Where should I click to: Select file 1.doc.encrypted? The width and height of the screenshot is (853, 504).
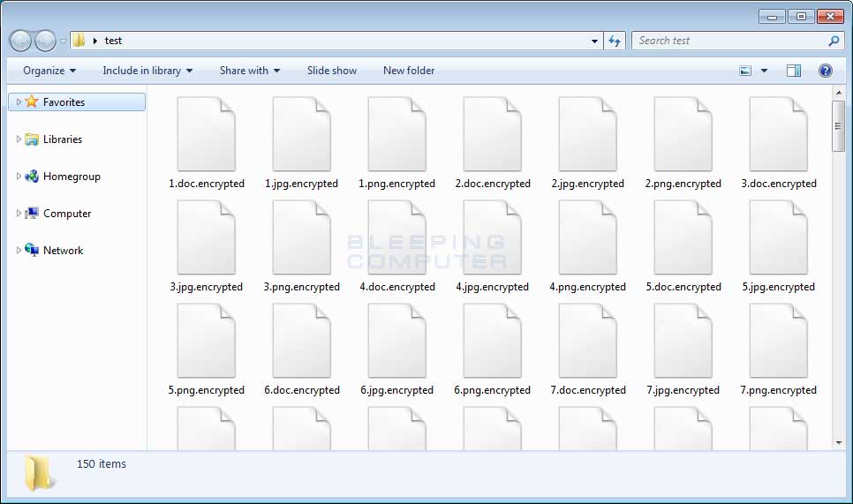click(206, 142)
